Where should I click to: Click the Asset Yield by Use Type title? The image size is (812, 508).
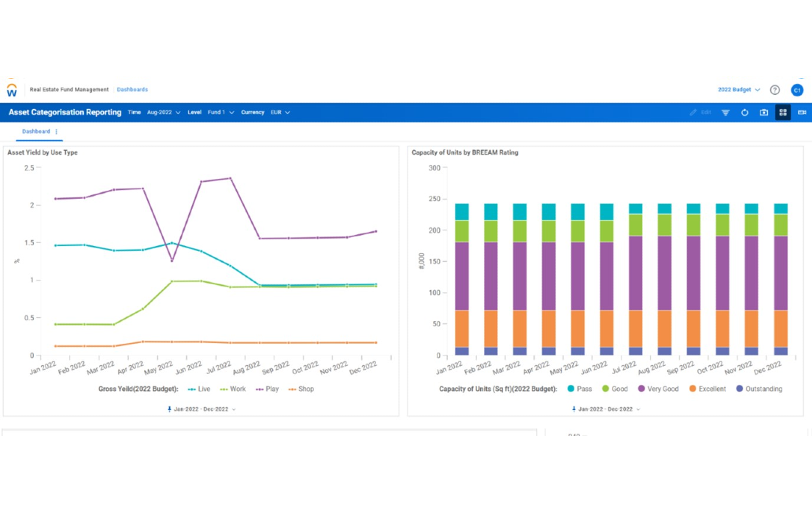click(x=43, y=152)
